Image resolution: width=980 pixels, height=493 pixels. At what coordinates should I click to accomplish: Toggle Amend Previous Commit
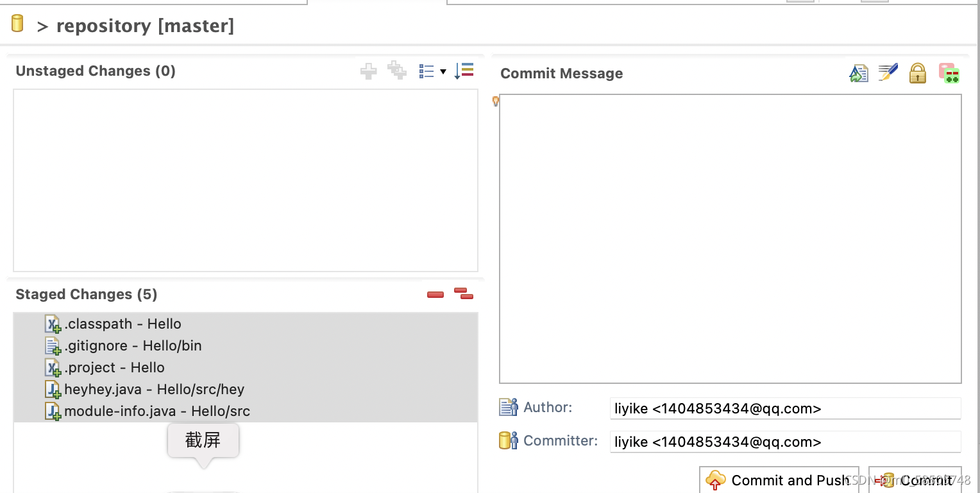[x=949, y=73]
